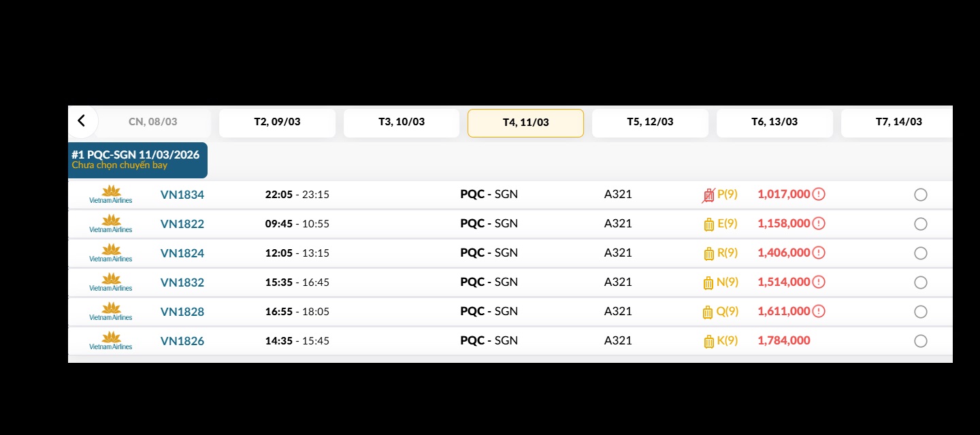
Task: Click the warning icon beside 1,611,000
Action: coord(819,312)
